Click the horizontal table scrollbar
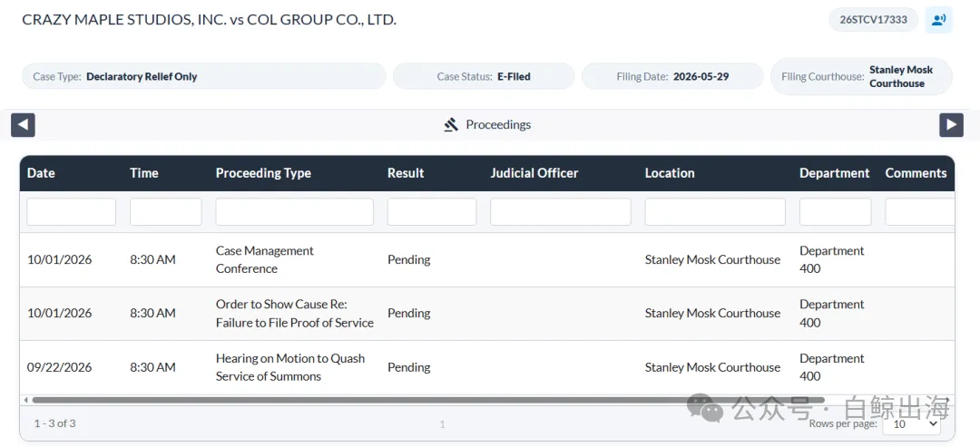 428,400
